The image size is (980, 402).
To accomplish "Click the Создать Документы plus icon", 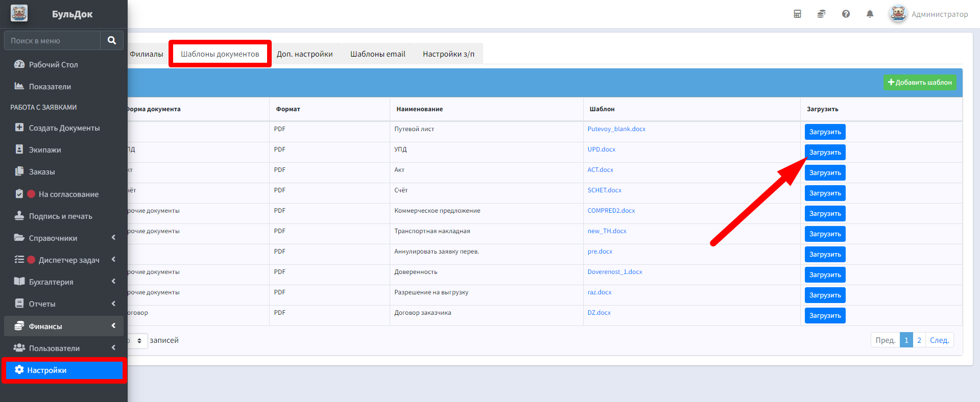I will (19, 128).
